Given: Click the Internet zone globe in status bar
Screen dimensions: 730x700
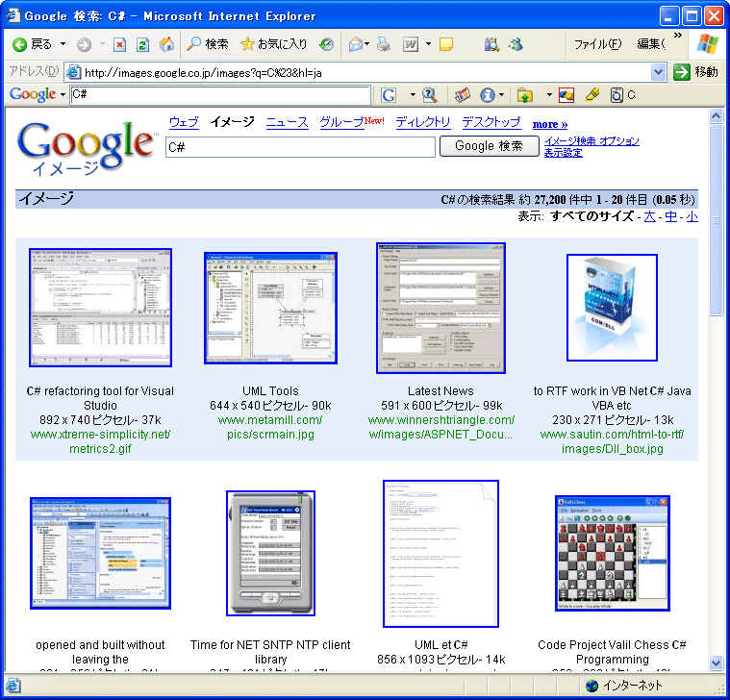Looking at the screenshot, I should (592, 686).
